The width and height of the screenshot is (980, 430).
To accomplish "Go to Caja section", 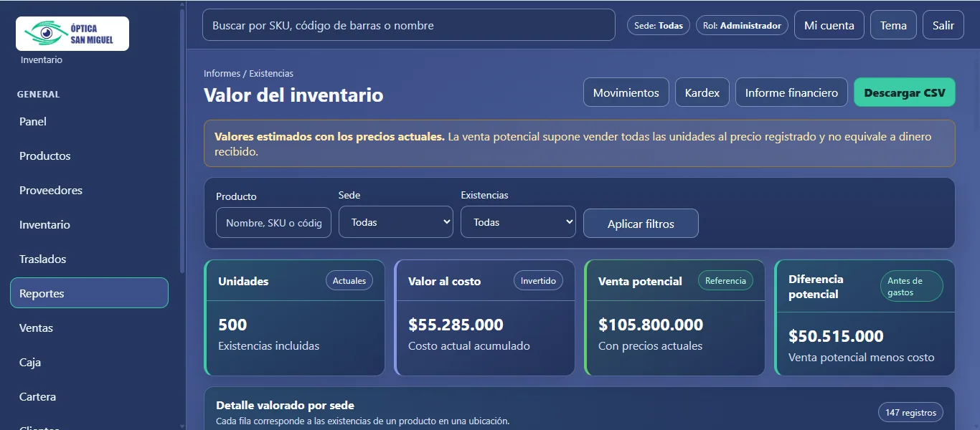I will pyautogui.click(x=89, y=363).
